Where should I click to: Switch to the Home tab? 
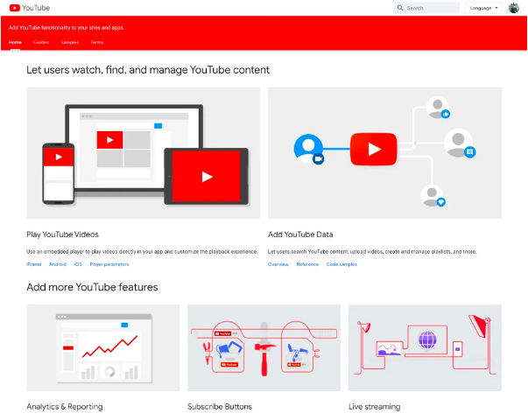(15, 42)
